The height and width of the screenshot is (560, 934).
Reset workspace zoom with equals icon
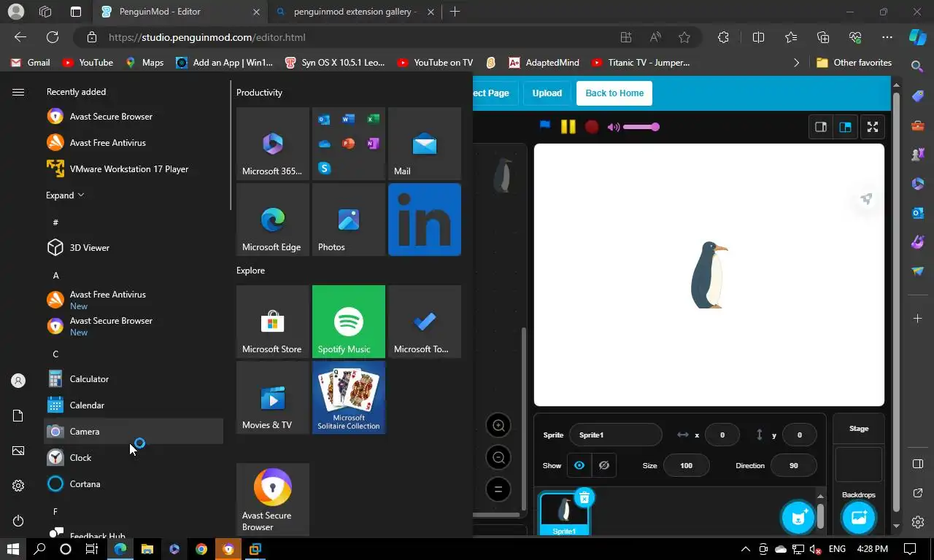point(498,489)
